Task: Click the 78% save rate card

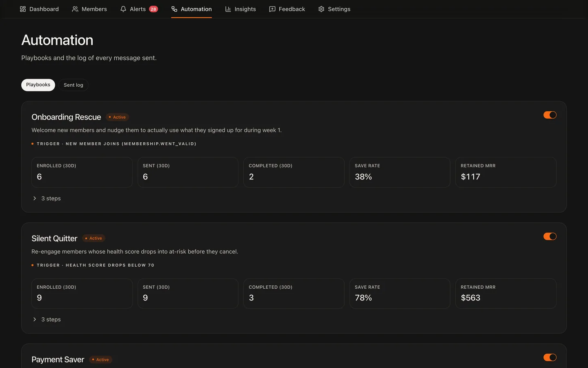Action: tap(400, 294)
